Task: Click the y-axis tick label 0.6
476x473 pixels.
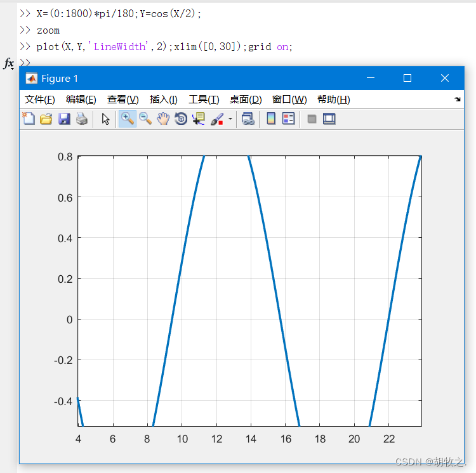Action: 65,198
